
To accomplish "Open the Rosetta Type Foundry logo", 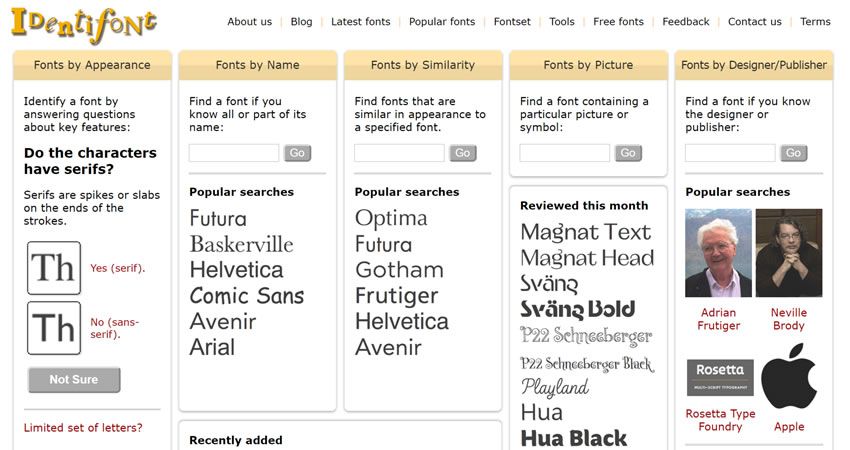I will (x=720, y=377).
